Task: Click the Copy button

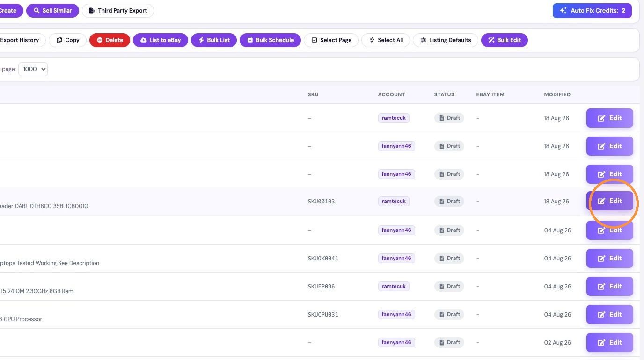Action: coord(67,40)
